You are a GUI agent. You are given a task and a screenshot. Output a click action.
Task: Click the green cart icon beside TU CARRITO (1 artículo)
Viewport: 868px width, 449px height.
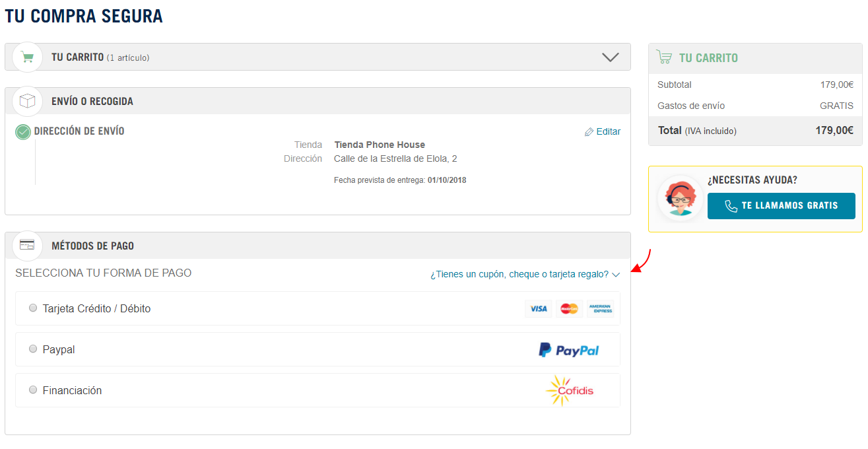(27, 57)
